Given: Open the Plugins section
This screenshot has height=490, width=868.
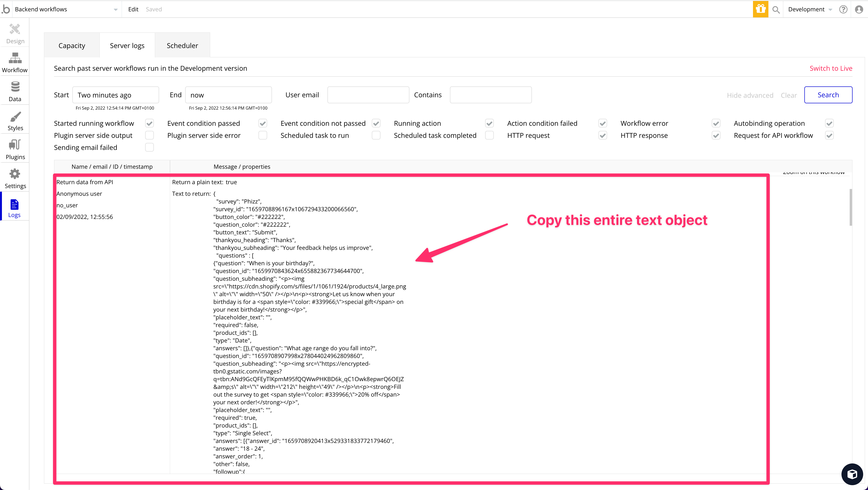Looking at the screenshot, I should pos(15,148).
